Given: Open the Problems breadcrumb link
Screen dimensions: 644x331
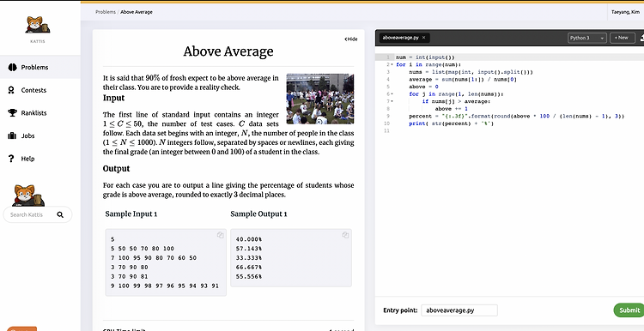Looking at the screenshot, I should coord(106,12).
